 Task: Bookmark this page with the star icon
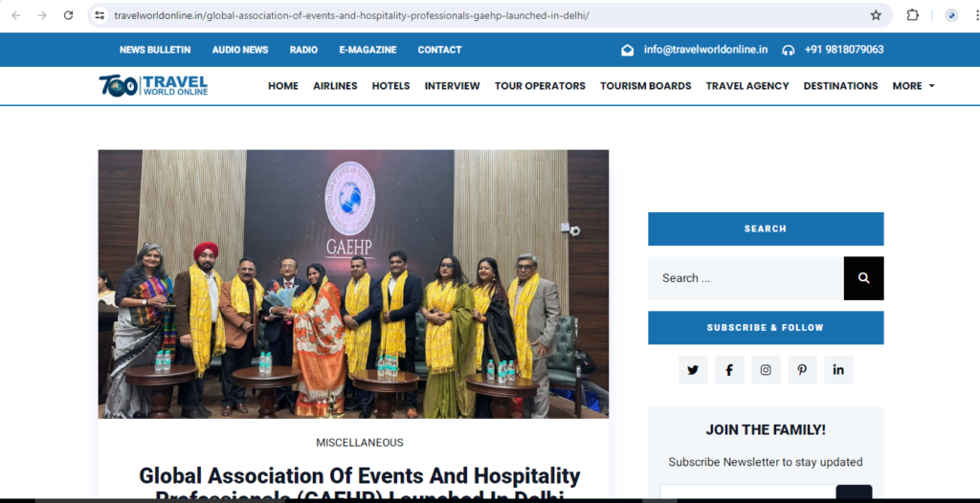click(x=876, y=15)
